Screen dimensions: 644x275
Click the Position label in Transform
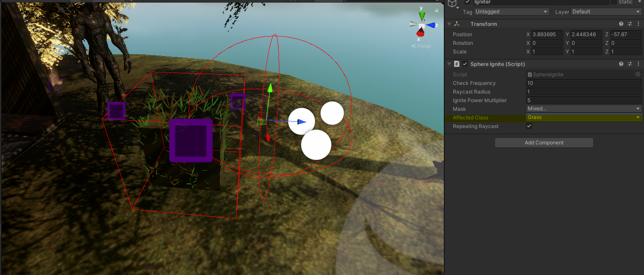[x=462, y=34]
